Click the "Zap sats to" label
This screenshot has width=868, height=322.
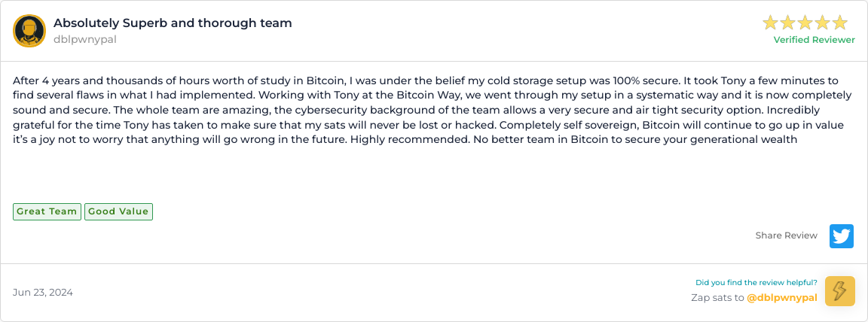coord(717,298)
